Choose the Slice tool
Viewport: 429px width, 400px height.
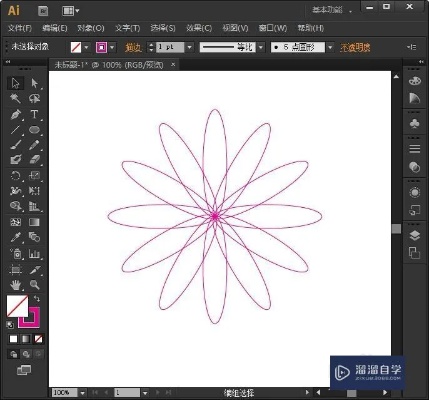click(34, 269)
